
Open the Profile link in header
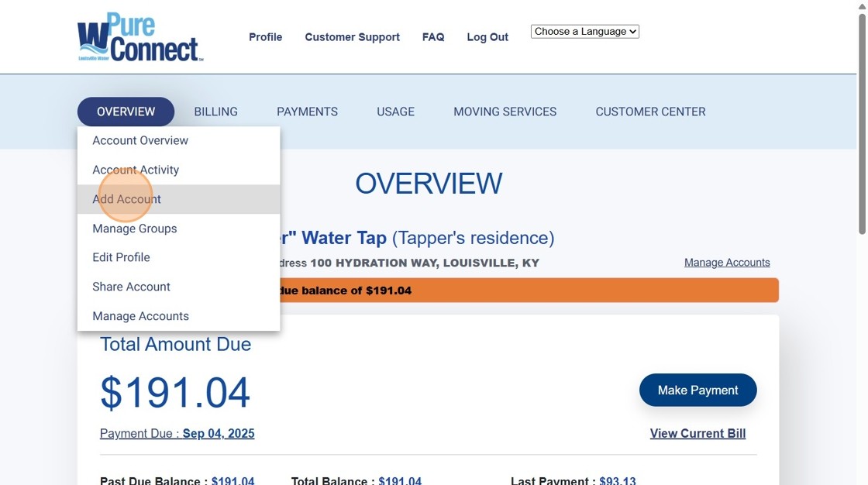265,37
